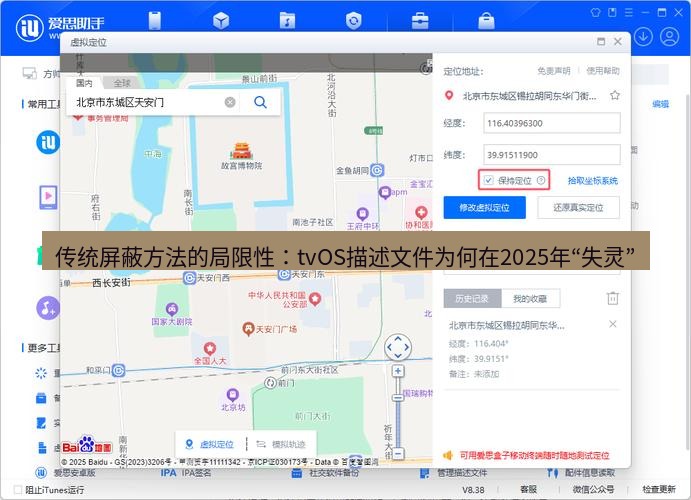Click the 前门 subway station icon
The height and width of the screenshot is (500, 691).
(271, 383)
